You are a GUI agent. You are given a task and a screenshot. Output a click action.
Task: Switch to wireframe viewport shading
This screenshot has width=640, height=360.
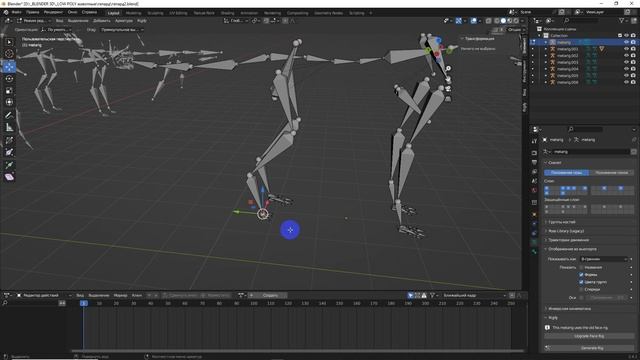[x=497, y=20]
